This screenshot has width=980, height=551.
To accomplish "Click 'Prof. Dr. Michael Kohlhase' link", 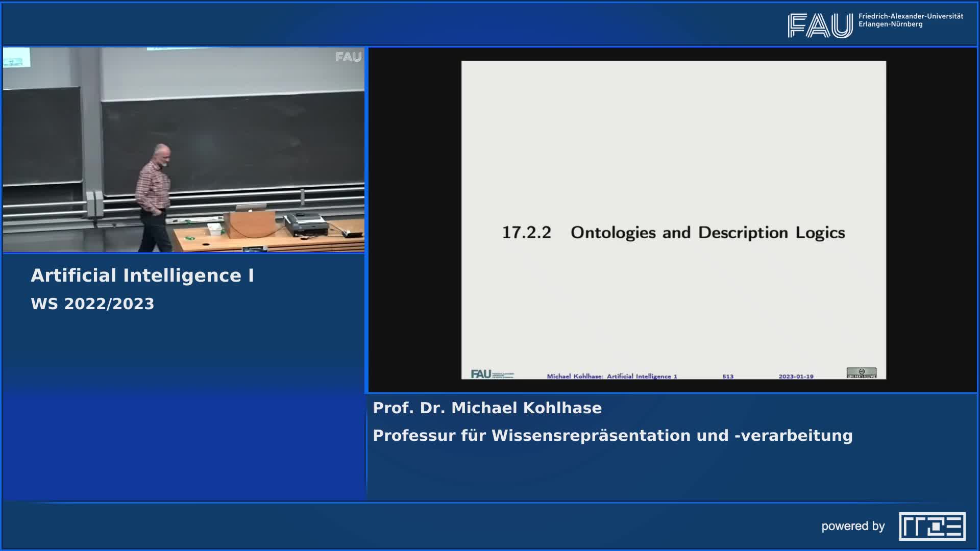I will [487, 408].
